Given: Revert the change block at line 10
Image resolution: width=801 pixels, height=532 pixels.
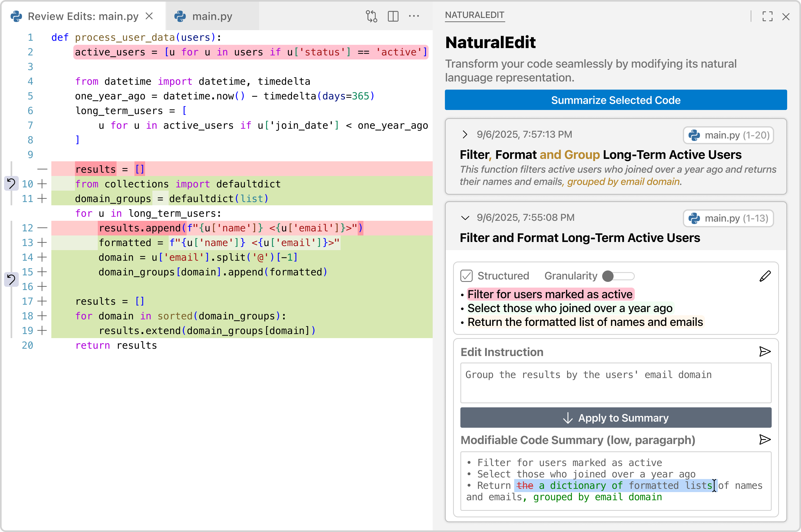Looking at the screenshot, I should [x=11, y=184].
